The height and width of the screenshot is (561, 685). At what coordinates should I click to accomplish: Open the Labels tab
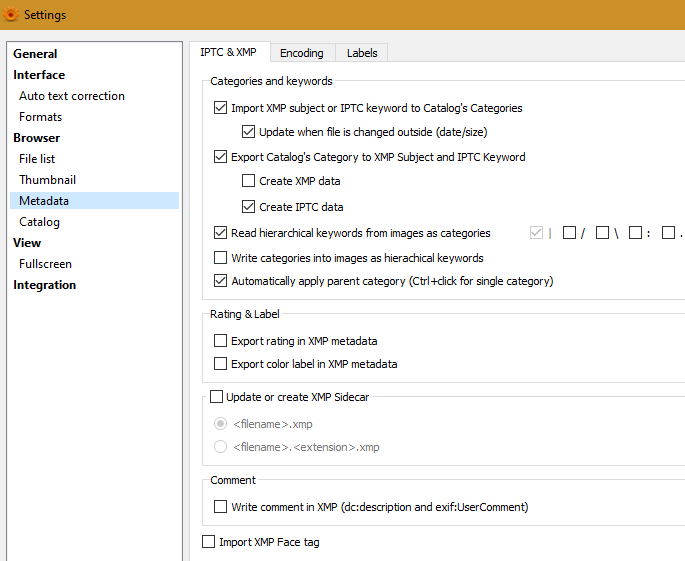pos(362,53)
